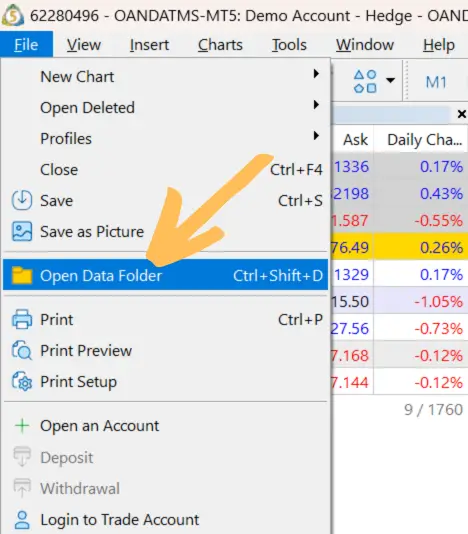Expand the New Chart submenu arrow
This screenshot has width=468, height=534.
(x=316, y=74)
